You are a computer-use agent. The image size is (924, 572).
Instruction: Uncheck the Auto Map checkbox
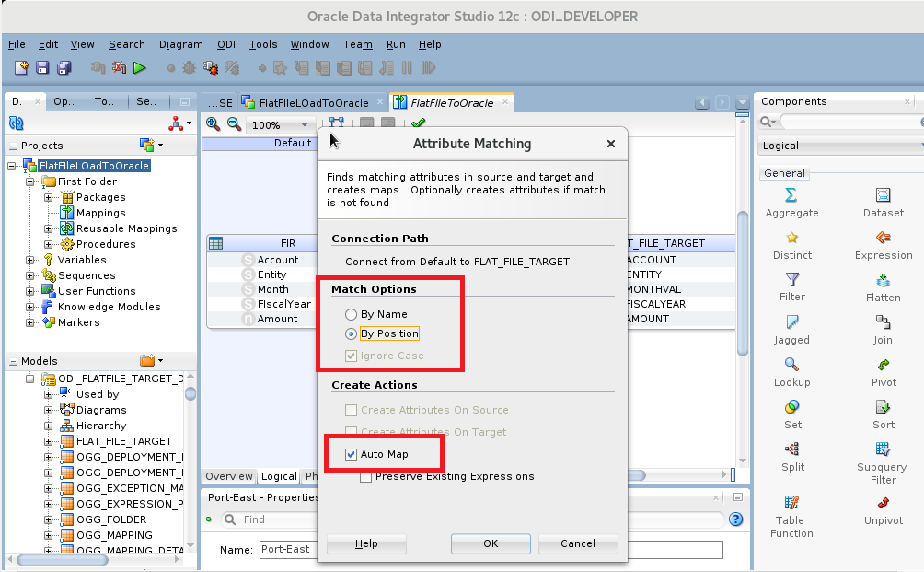[x=352, y=452]
